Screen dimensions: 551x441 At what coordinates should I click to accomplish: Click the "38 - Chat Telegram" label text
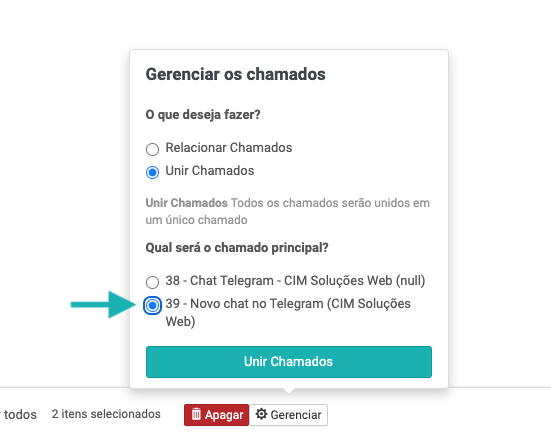point(295,281)
